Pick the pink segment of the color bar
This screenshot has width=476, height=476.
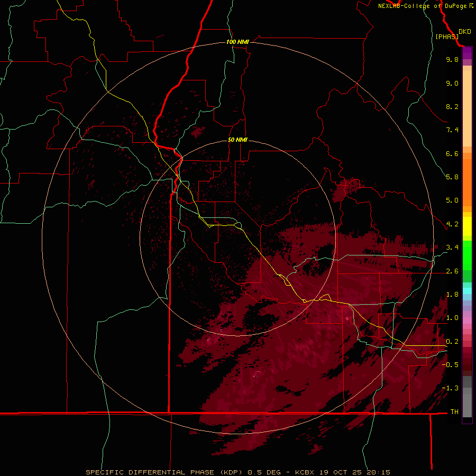(467, 321)
